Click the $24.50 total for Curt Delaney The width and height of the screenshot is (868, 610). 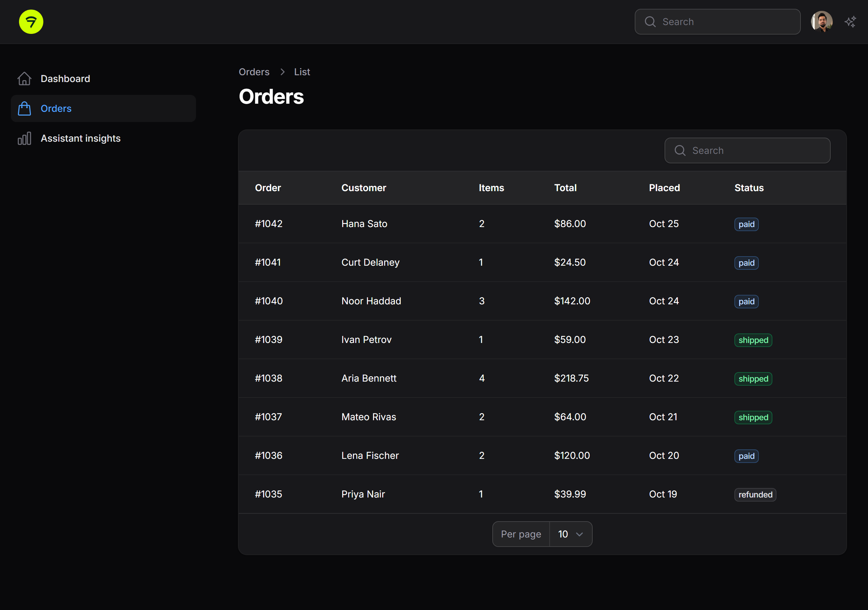point(570,262)
